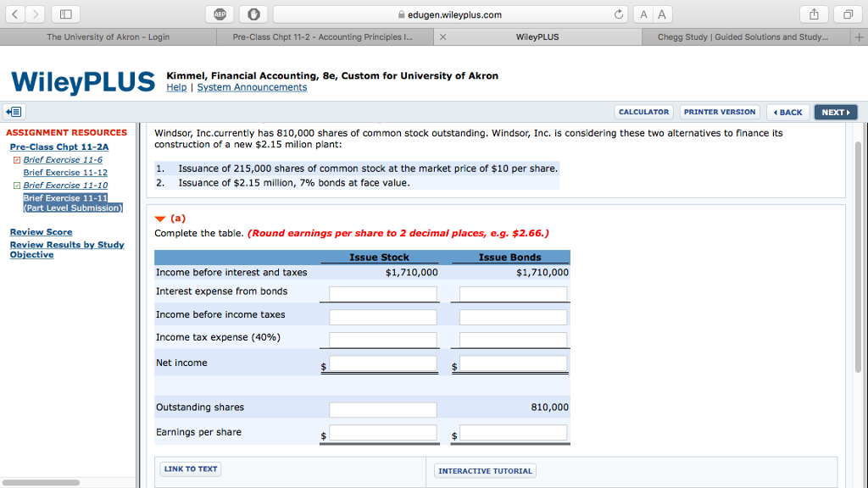
Task: Open Adblock Plus extension
Action: point(220,14)
